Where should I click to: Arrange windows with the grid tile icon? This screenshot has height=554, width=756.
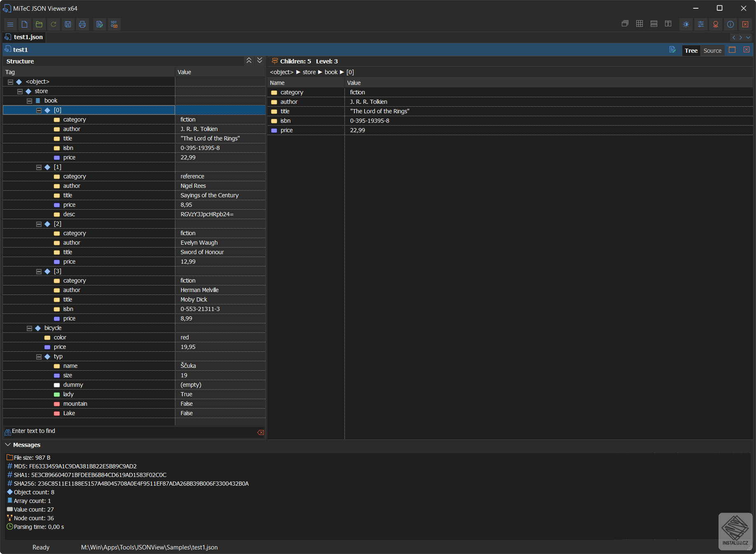(x=640, y=24)
